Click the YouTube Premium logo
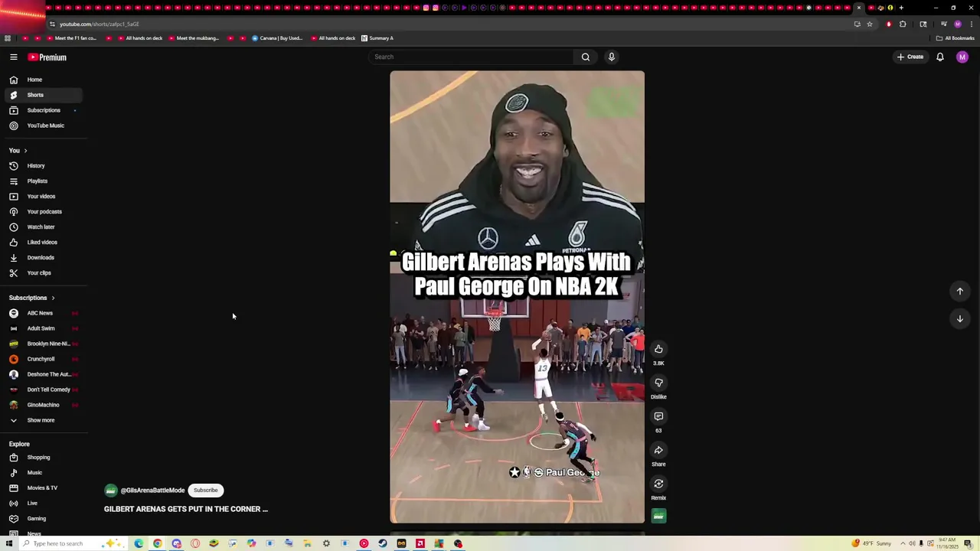 tap(47, 57)
